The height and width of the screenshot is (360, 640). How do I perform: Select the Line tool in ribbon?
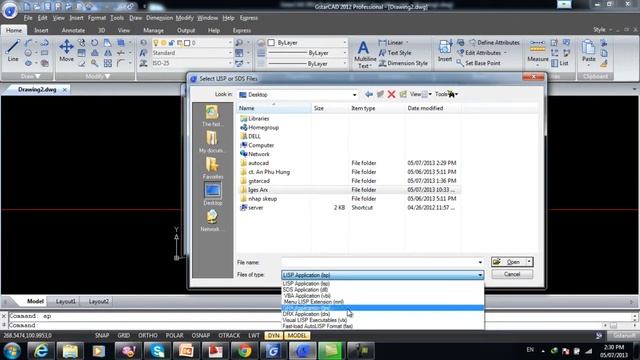(x=13, y=51)
